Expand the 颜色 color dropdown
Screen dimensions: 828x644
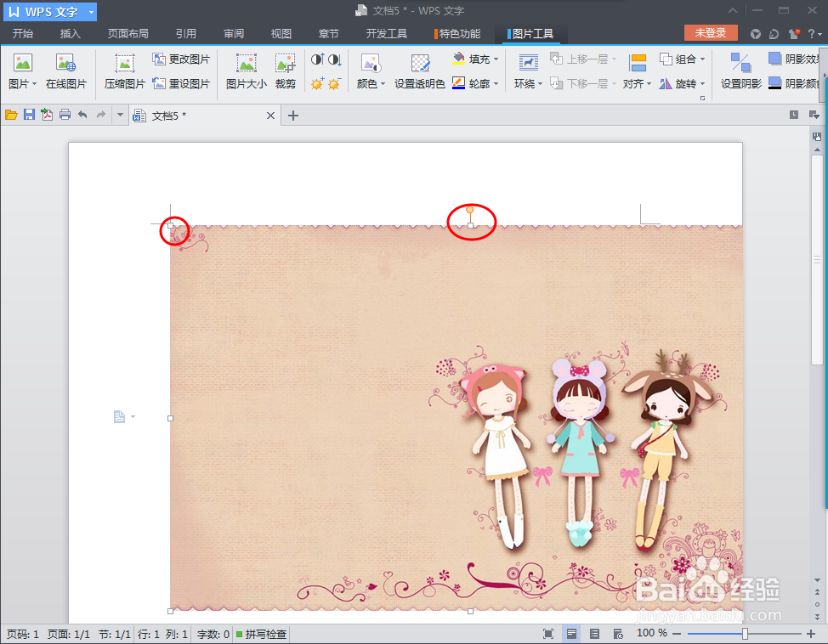point(383,84)
